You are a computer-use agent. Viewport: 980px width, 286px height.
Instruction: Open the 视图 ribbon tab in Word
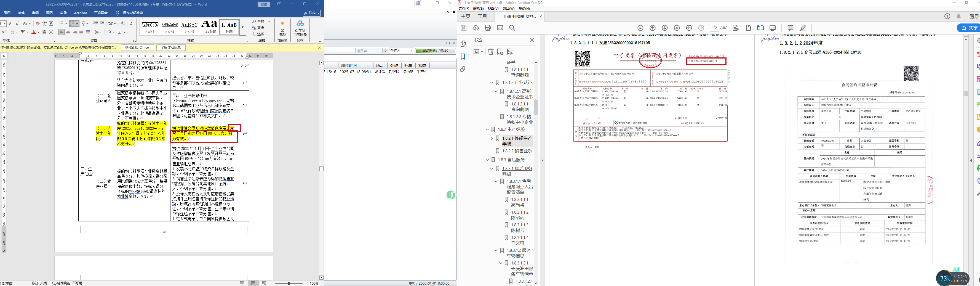(x=49, y=13)
